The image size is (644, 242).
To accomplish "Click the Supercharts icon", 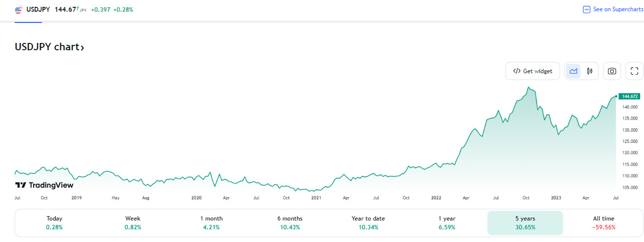I will coord(587,9).
